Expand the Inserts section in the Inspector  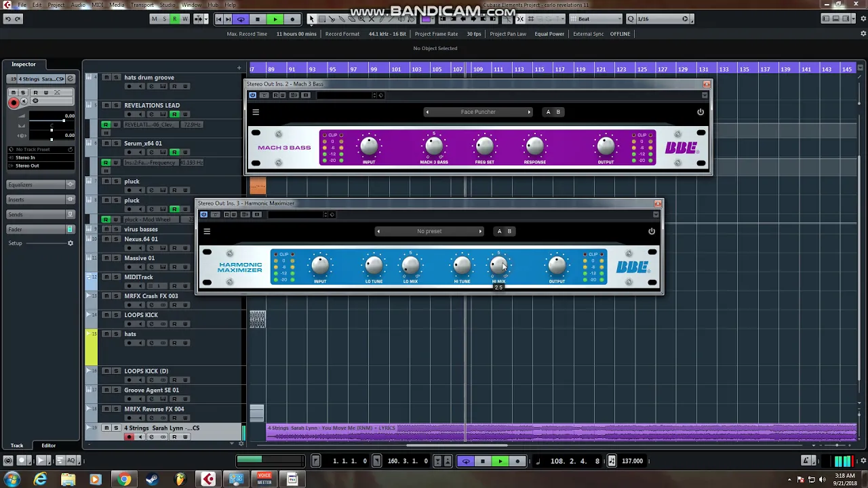41,199
